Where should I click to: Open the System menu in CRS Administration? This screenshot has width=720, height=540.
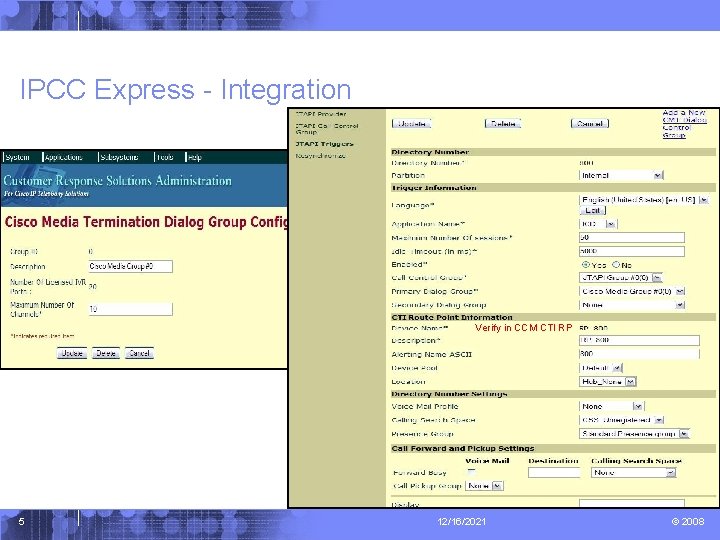17,157
